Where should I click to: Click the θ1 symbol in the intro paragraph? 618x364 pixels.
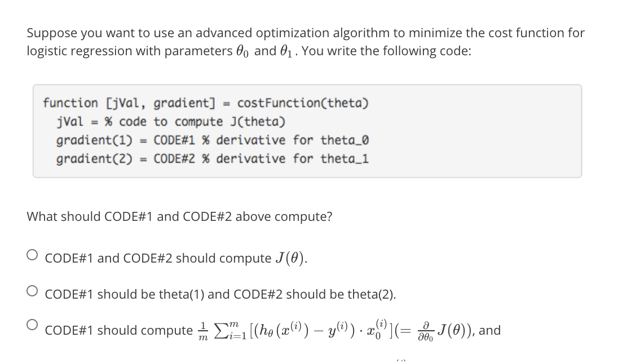(286, 51)
